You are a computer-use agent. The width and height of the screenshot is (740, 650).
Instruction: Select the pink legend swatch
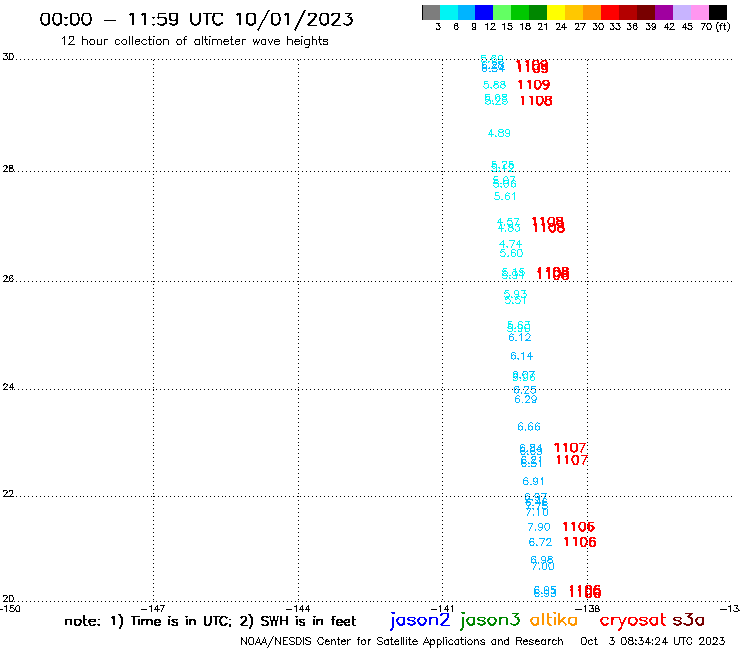coord(699,12)
